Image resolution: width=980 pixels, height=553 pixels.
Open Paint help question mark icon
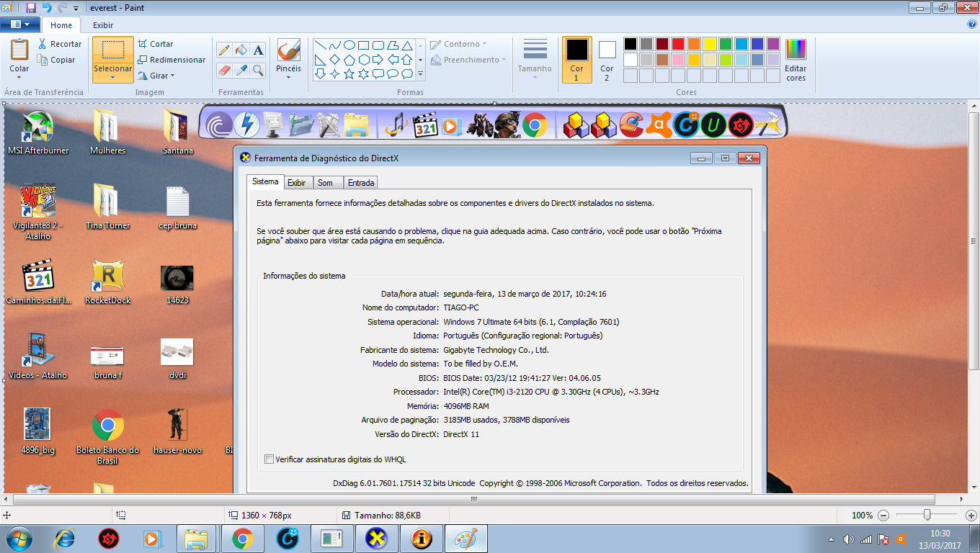972,24
